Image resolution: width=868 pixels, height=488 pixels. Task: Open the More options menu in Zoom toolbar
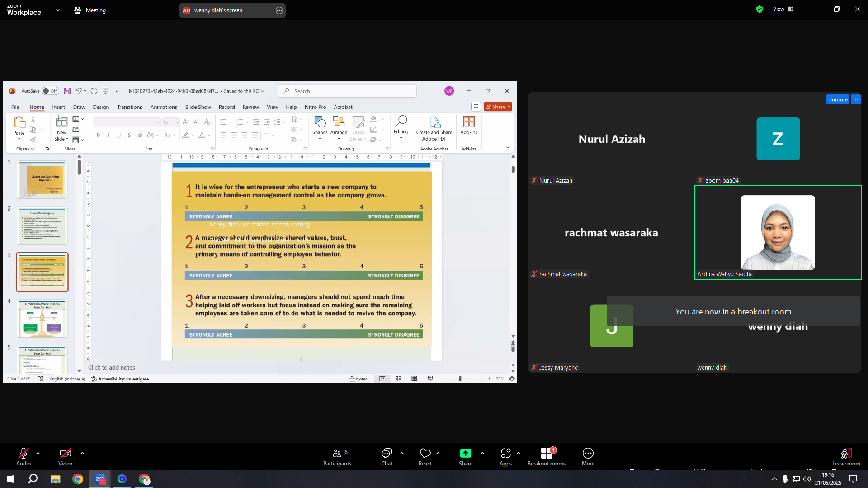click(x=588, y=457)
